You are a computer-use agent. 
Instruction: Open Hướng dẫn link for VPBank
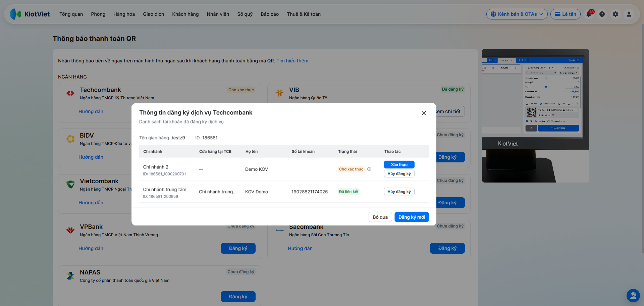91,248
